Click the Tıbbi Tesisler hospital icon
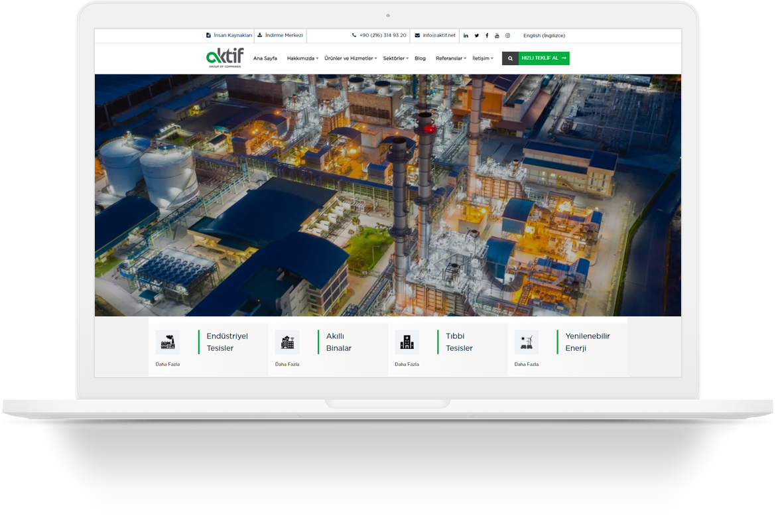The width and height of the screenshot is (776, 532). 407,342
